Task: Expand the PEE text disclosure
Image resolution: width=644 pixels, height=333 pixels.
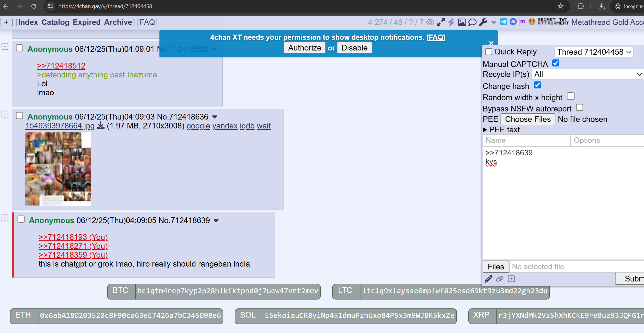Action: coord(501,129)
